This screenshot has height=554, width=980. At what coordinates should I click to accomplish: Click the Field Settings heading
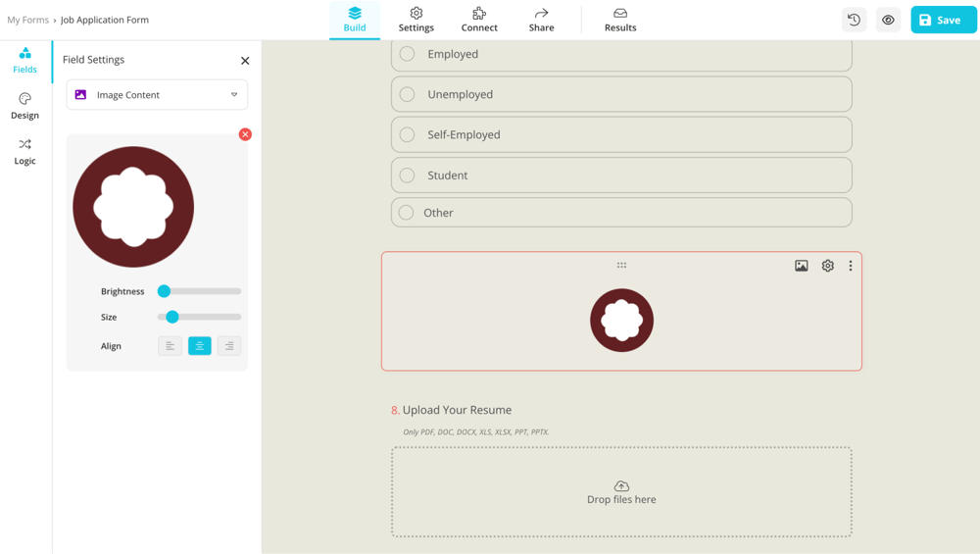coord(94,60)
